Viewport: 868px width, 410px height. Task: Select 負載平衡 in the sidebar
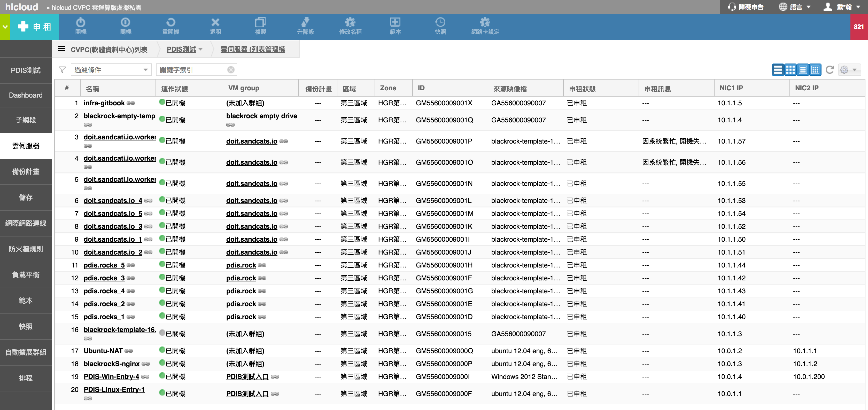(26, 275)
